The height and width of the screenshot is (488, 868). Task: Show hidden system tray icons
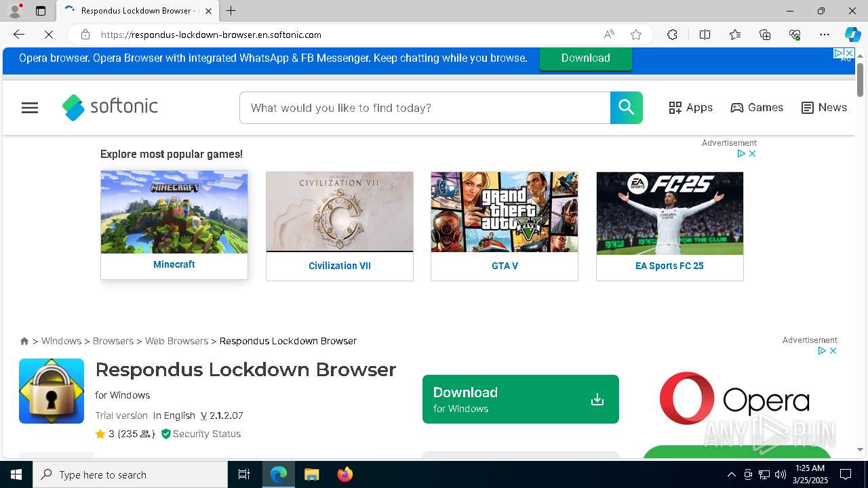click(731, 474)
